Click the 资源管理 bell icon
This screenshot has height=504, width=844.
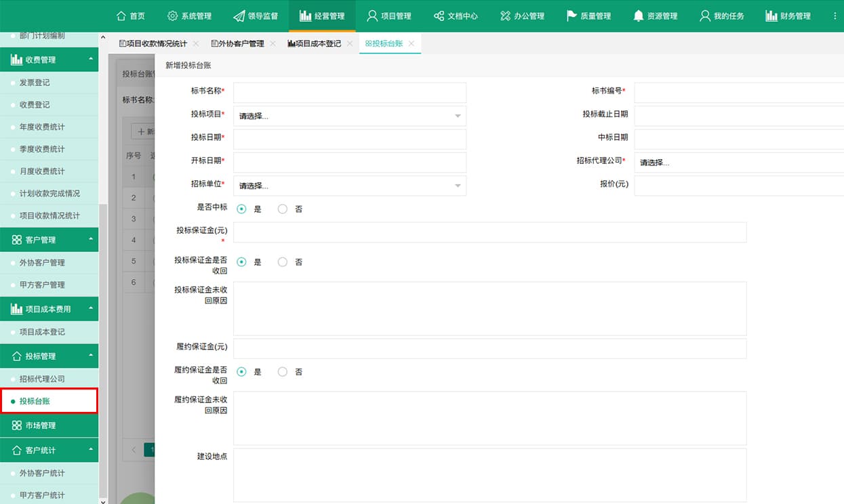(x=638, y=16)
